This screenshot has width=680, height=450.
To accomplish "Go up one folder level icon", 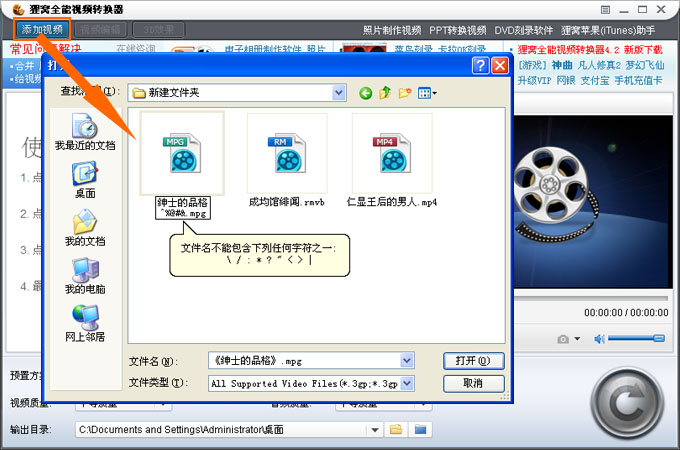I will [x=385, y=93].
